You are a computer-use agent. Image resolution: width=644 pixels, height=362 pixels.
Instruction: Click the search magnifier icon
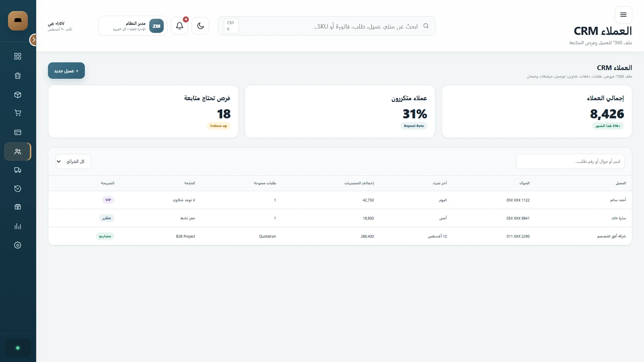click(426, 26)
